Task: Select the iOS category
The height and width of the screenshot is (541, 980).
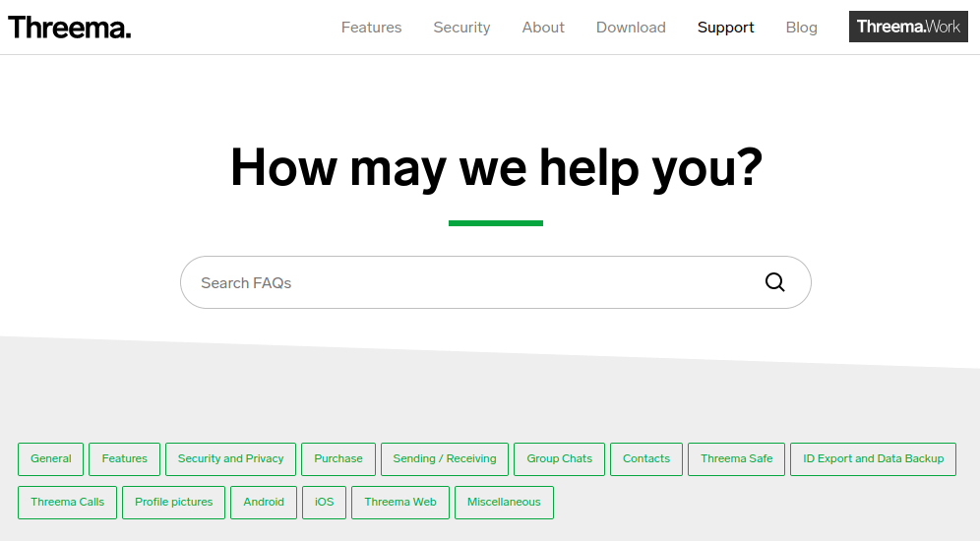Action: [x=324, y=503]
